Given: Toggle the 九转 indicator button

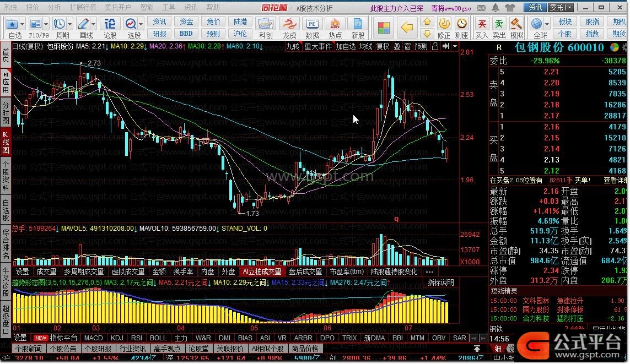Looking at the screenshot, I should click(293, 47).
